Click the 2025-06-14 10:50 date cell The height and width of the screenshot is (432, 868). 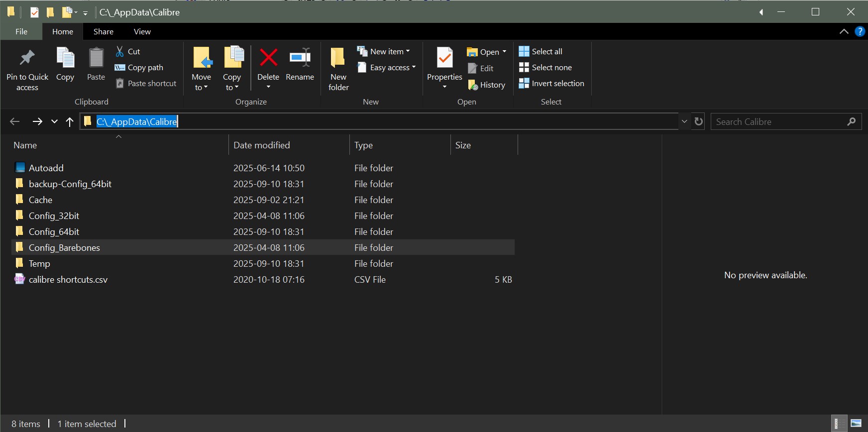(269, 168)
